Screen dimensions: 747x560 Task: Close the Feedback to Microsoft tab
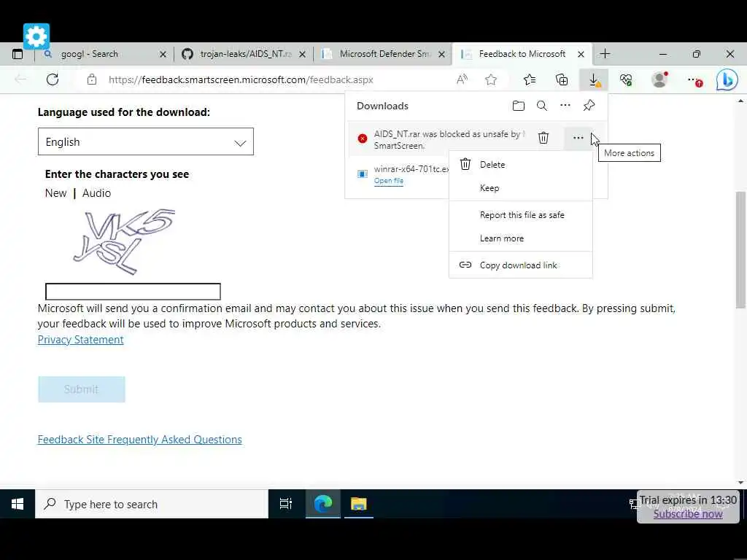581,54
